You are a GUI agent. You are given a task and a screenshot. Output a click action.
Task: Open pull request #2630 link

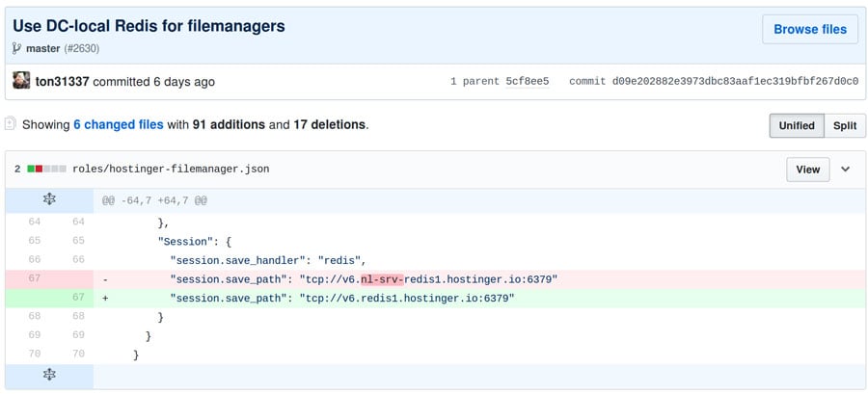(x=82, y=48)
